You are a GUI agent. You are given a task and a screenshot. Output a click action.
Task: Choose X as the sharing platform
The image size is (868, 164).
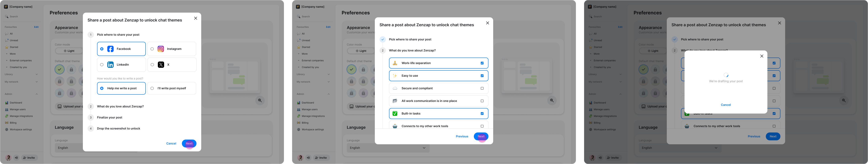pyautogui.click(x=172, y=65)
